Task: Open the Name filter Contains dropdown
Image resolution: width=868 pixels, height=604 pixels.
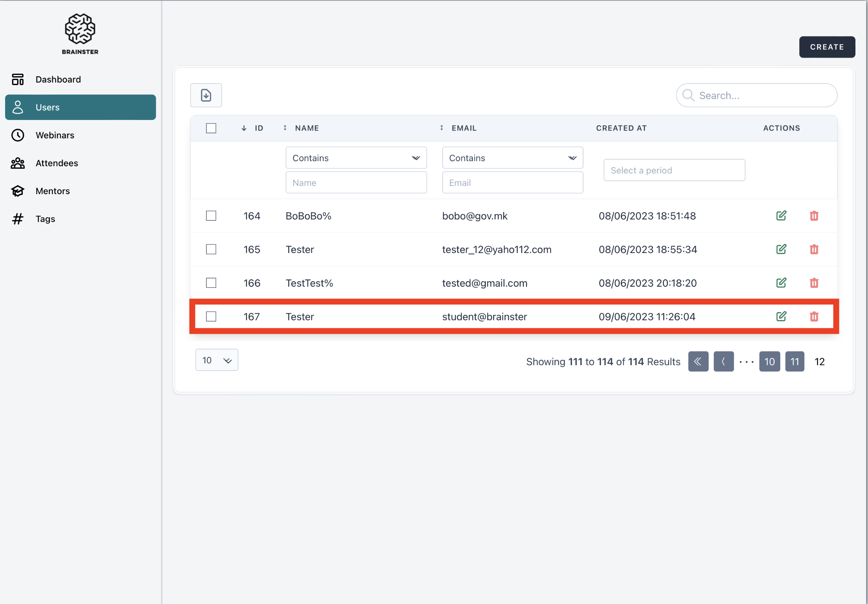Action: point(356,158)
